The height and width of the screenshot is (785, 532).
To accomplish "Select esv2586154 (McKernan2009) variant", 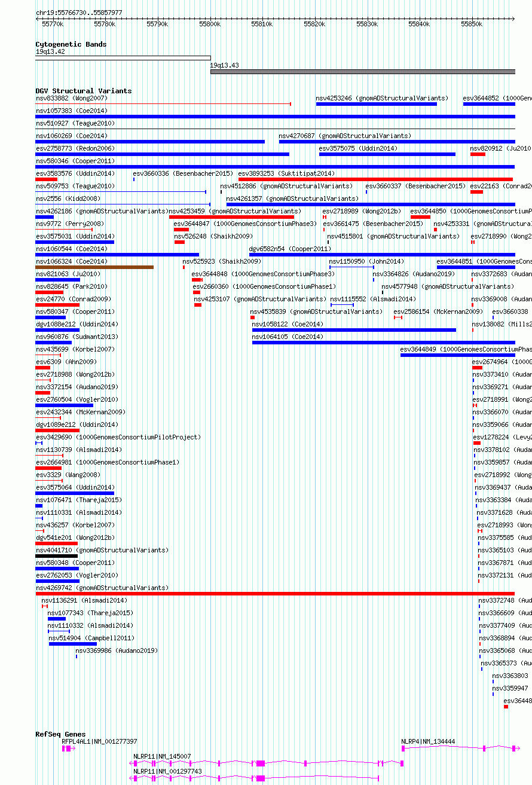I will point(438,311).
